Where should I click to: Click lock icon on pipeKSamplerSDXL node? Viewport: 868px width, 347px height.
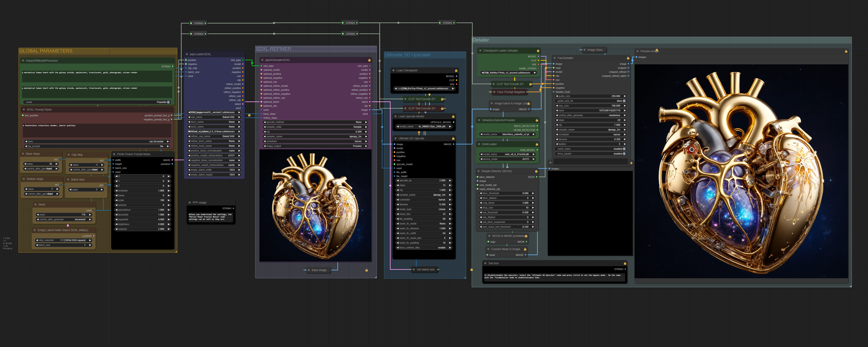(369, 60)
